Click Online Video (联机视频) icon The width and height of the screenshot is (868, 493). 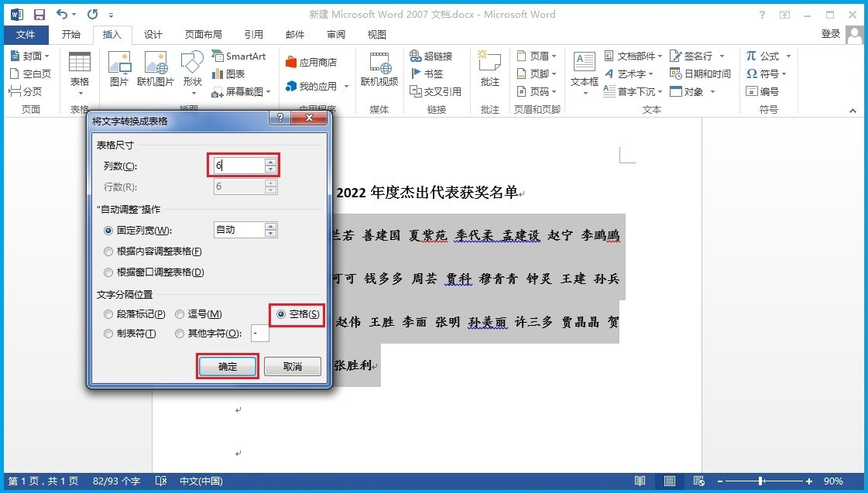point(379,69)
